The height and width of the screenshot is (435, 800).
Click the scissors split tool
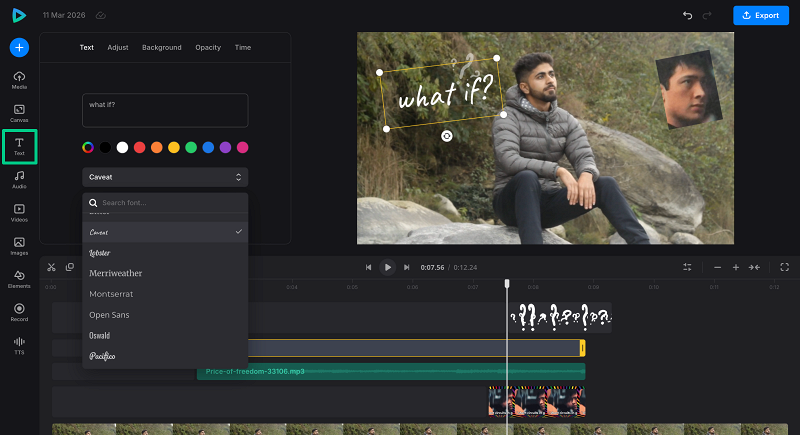pyautogui.click(x=51, y=267)
